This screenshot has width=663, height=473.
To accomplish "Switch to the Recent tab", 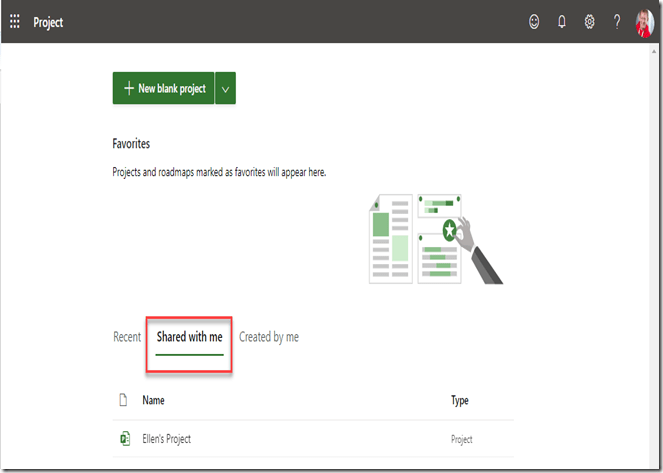I will point(127,337).
